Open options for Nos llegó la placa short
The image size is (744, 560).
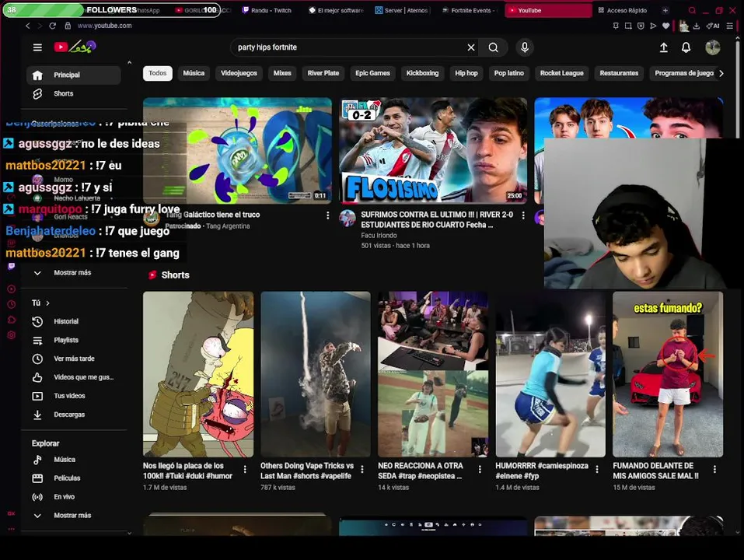coord(245,469)
